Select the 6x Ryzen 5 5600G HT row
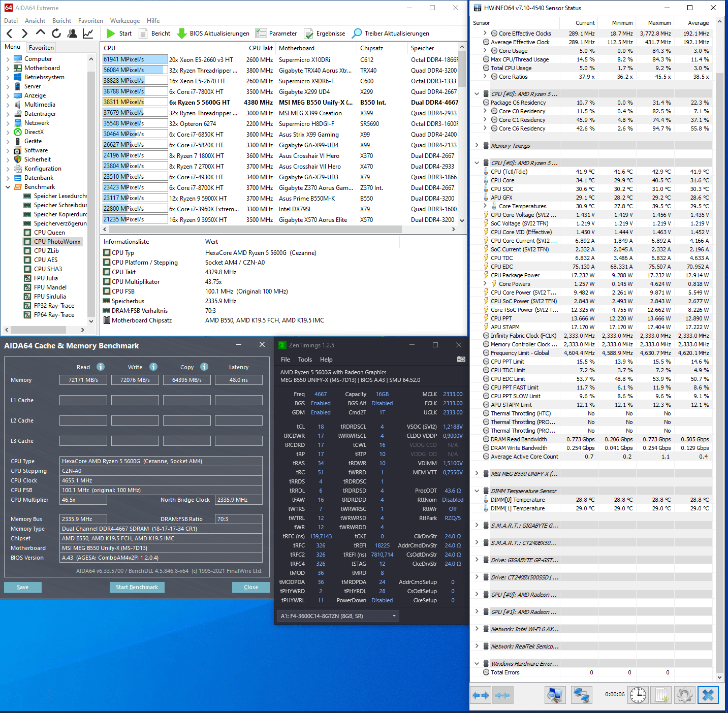The height and width of the screenshot is (713, 728). point(280,102)
